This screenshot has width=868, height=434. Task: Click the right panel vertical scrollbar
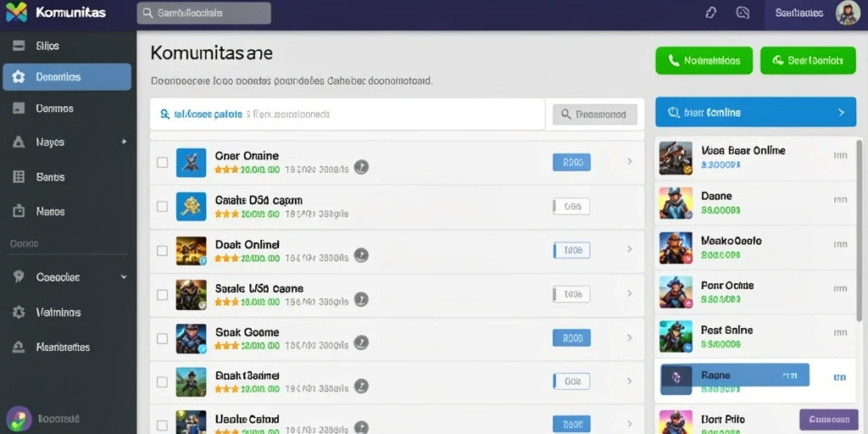click(860, 230)
